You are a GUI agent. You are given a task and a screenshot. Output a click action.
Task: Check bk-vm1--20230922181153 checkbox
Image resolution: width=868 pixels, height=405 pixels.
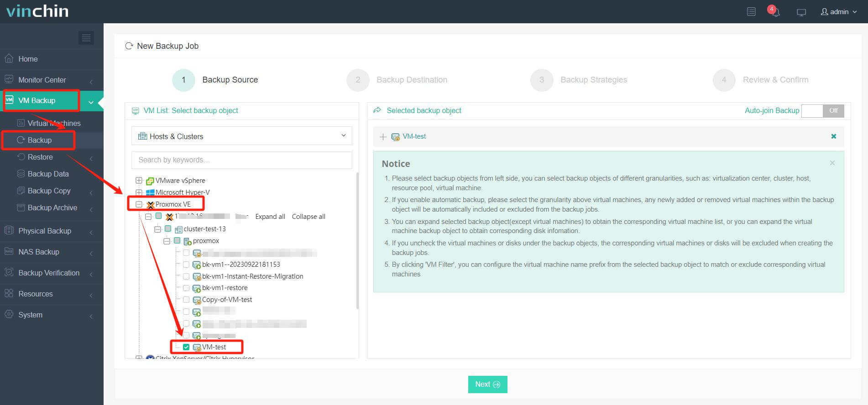click(x=186, y=264)
